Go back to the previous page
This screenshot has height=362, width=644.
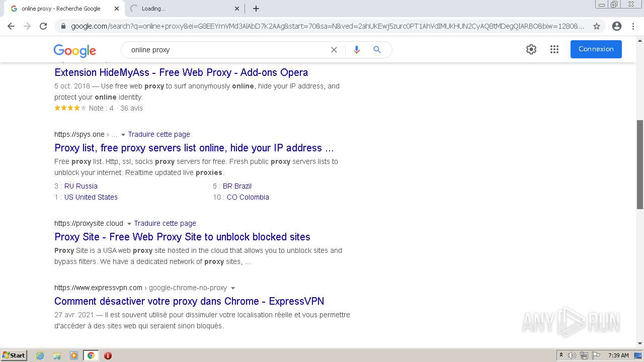11,26
